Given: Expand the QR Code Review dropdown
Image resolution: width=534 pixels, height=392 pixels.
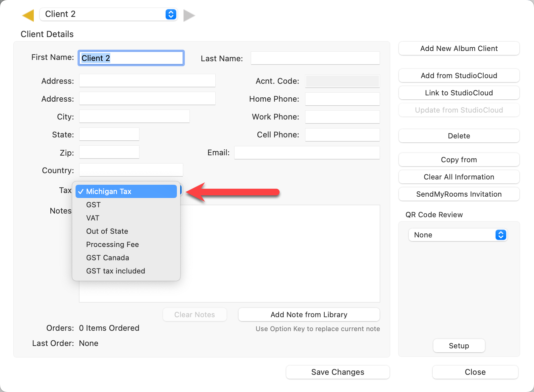Looking at the screenshot, I should pos(458,235).
